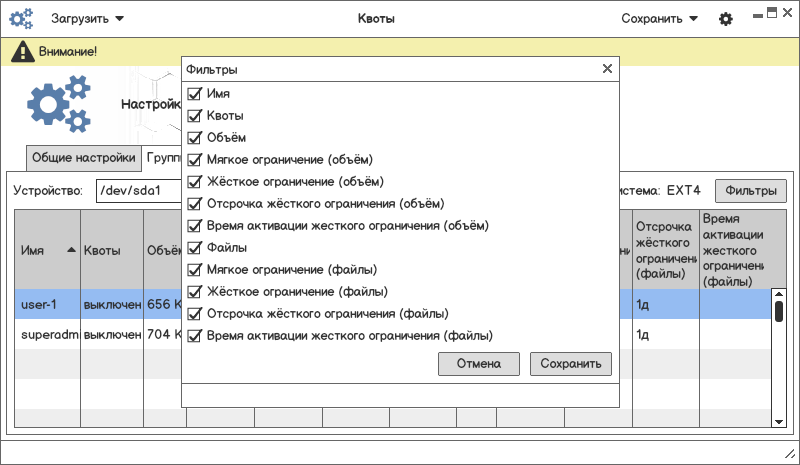
Task: Open settings gear icon near Сохранить menu
Action: [726, 19]
